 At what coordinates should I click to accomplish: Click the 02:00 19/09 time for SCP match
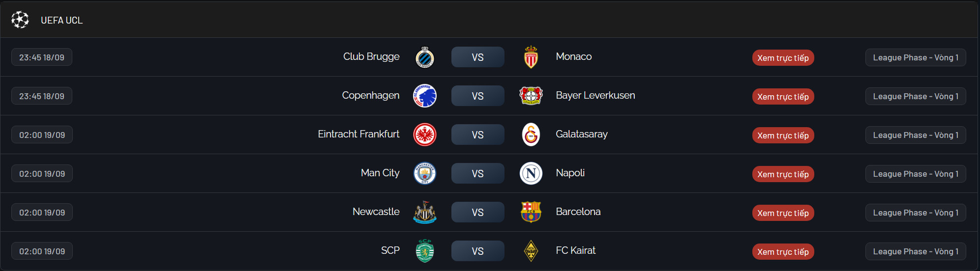pos(42,251)
